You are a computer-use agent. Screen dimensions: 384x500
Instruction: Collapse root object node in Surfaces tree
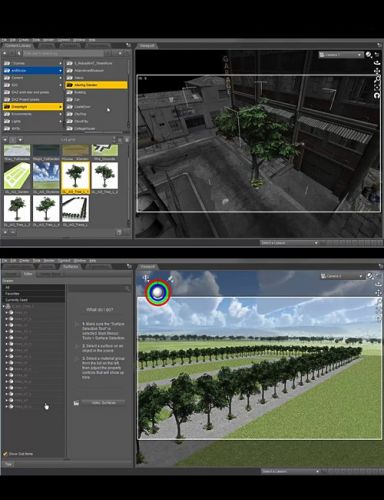[4, 306]
